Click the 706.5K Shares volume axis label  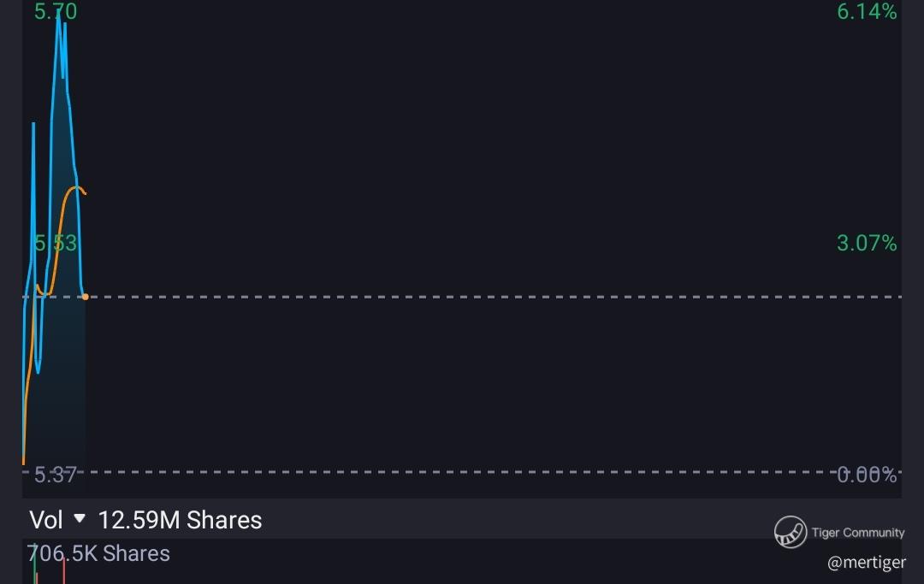(x=98, y=553)
